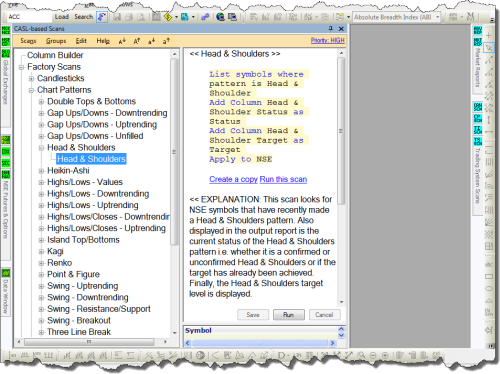Open the Market Reports side tab

point(477,68)
